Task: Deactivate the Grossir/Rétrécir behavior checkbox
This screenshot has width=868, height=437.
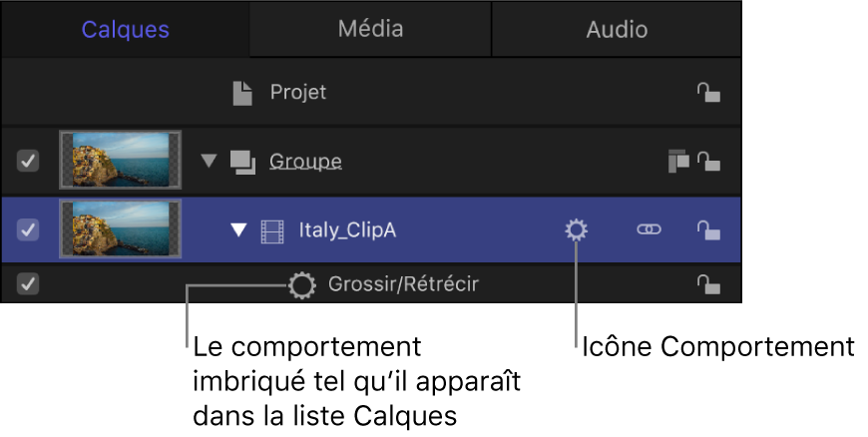Action: coord(29,285)
